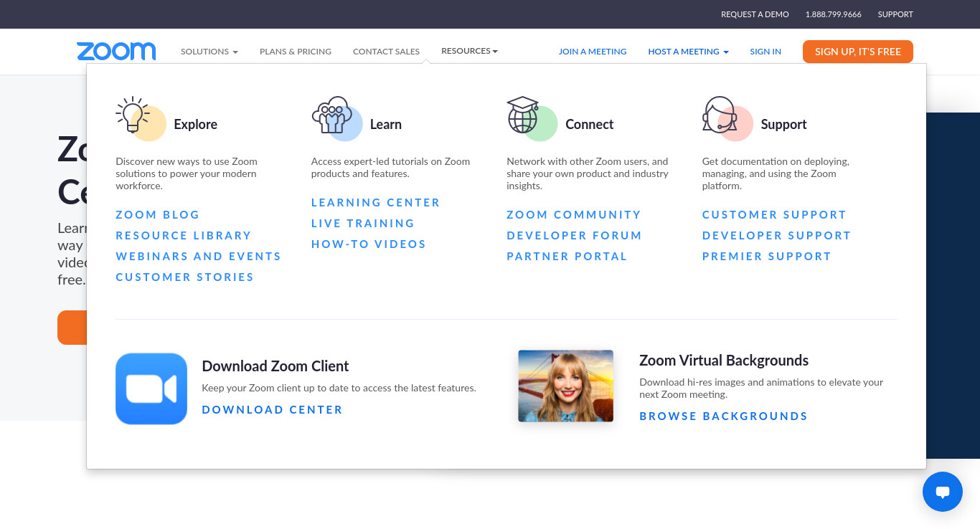Open Plans & Pricing page

pos(296,52)
